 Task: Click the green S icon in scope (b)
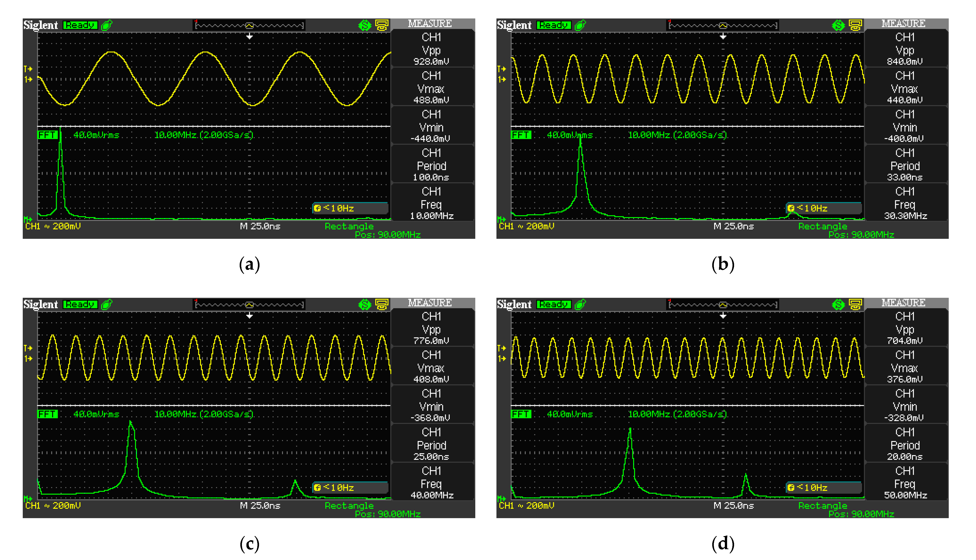(x=838, y=25)
